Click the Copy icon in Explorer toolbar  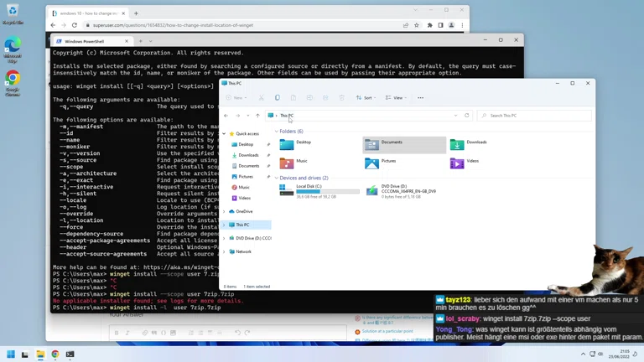(x=278, y=98)
